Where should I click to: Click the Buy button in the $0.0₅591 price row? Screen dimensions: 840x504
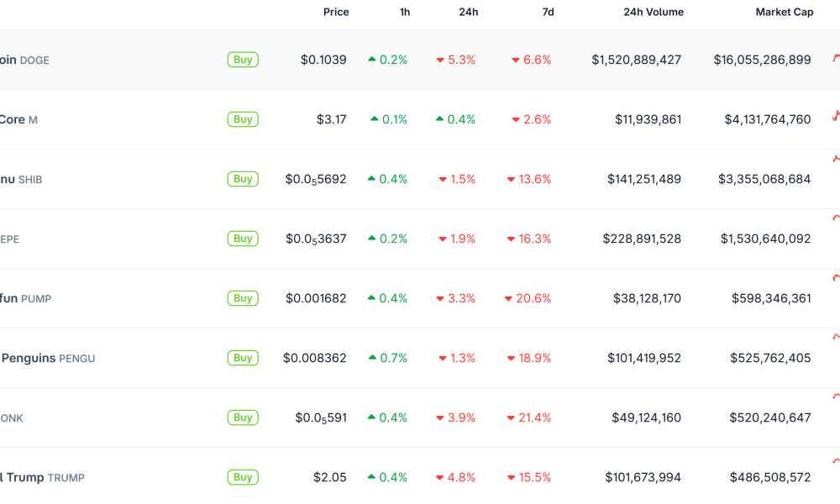[243, 417]
